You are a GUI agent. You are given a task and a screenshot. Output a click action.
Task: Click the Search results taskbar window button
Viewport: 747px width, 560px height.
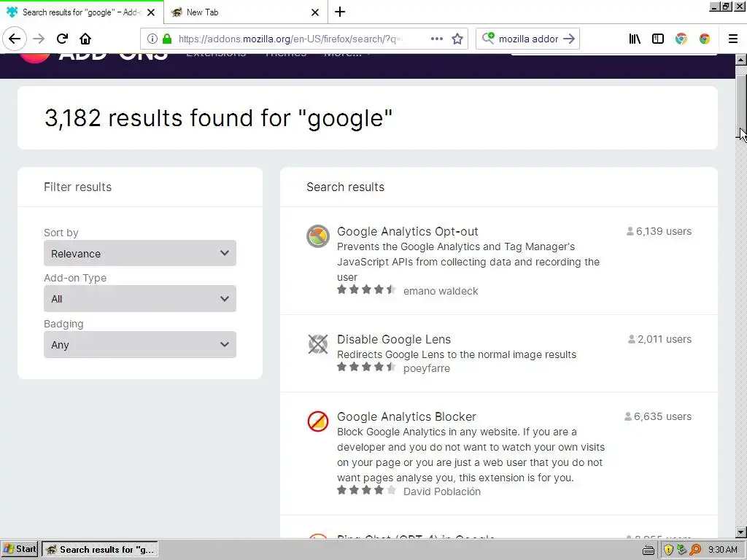pos(100,550)
